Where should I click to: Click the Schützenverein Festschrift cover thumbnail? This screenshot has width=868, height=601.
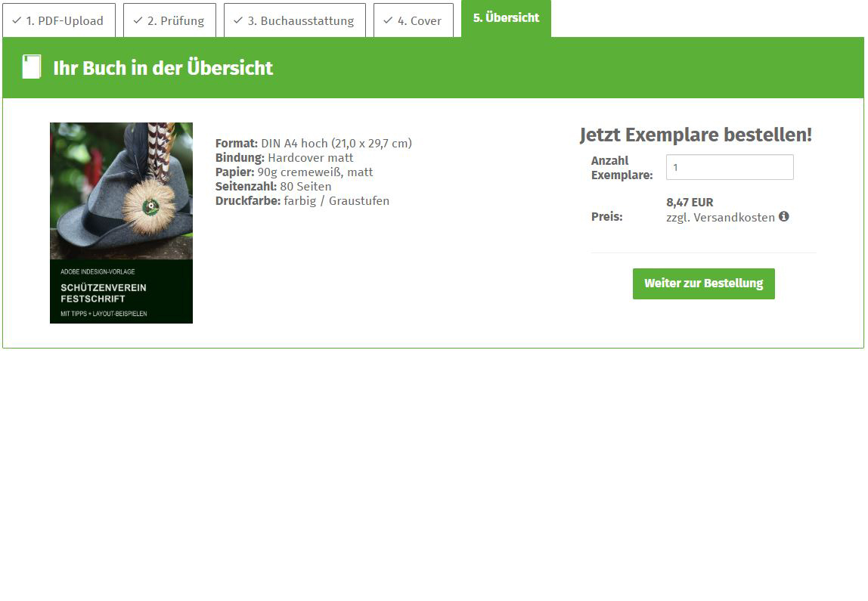point(121,223)
